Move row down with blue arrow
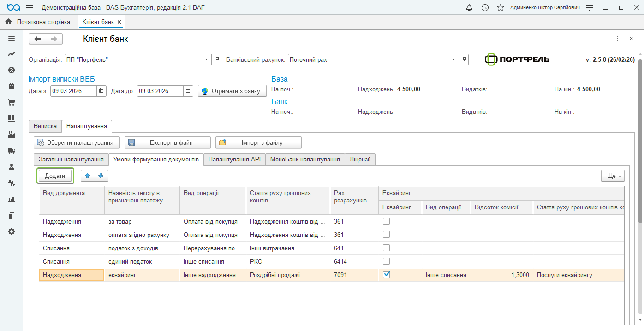Image resolution: width=644 pixels, height=331 pixels. [x=101, y=176]
